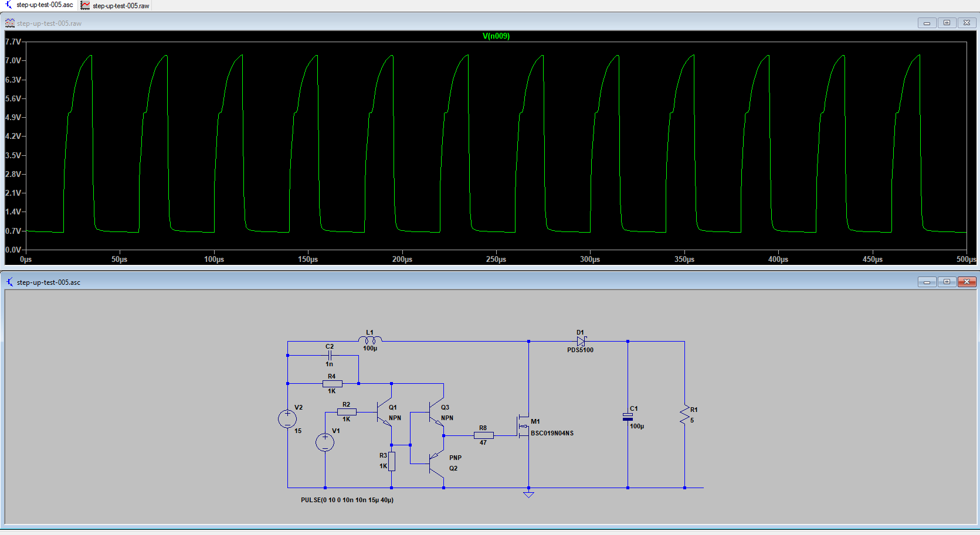Click the Q2 PNP transistor symbol
980x535 pixels.
[437, 464]
